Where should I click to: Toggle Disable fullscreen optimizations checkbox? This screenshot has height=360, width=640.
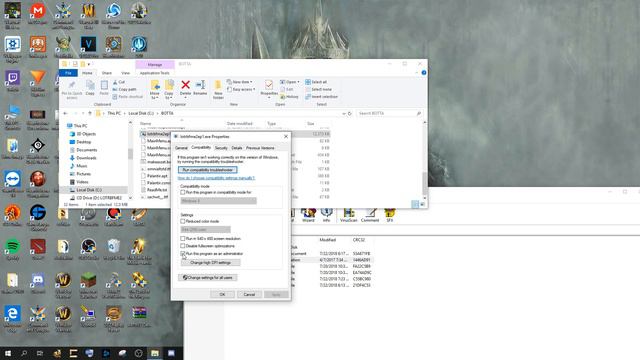tap(183, 246)
